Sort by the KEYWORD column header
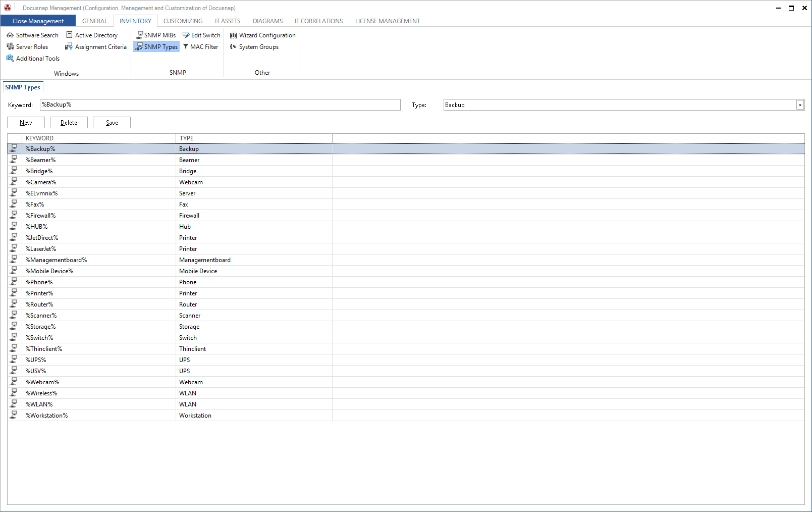Screen dimensions: 812x512 [99, 138]
